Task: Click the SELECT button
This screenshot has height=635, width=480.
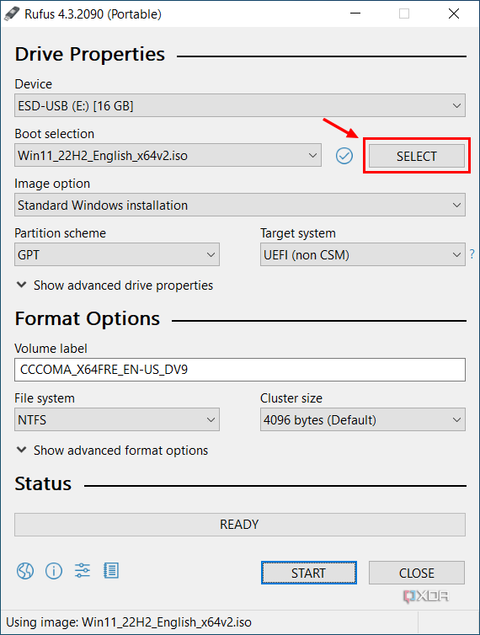Action: click(416, 156)
